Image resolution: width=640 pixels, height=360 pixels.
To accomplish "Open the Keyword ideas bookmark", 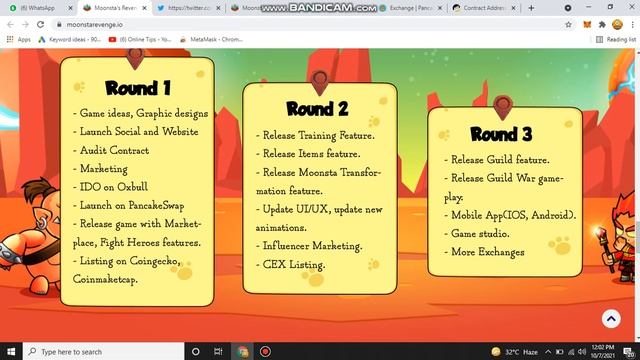I will [69, 40].
